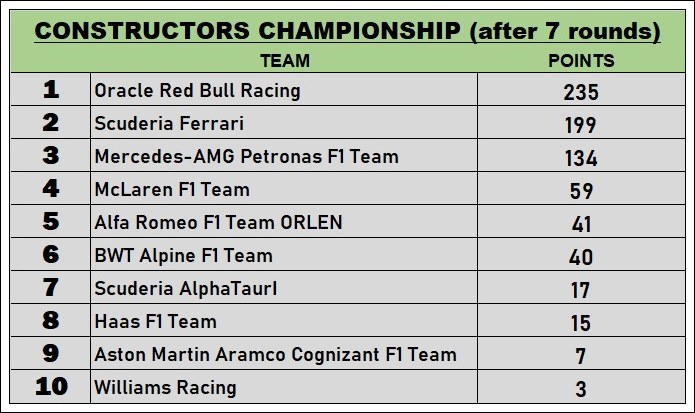This screenshot has height=413, width=695.
Task: Click the 235 points value
Action: point(581,90)
